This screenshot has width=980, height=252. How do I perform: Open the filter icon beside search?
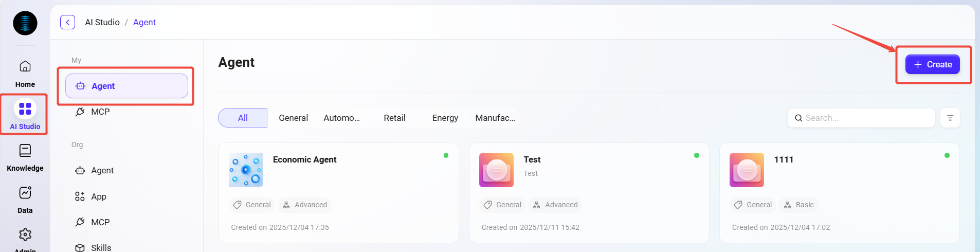click(x=950, y=118)
